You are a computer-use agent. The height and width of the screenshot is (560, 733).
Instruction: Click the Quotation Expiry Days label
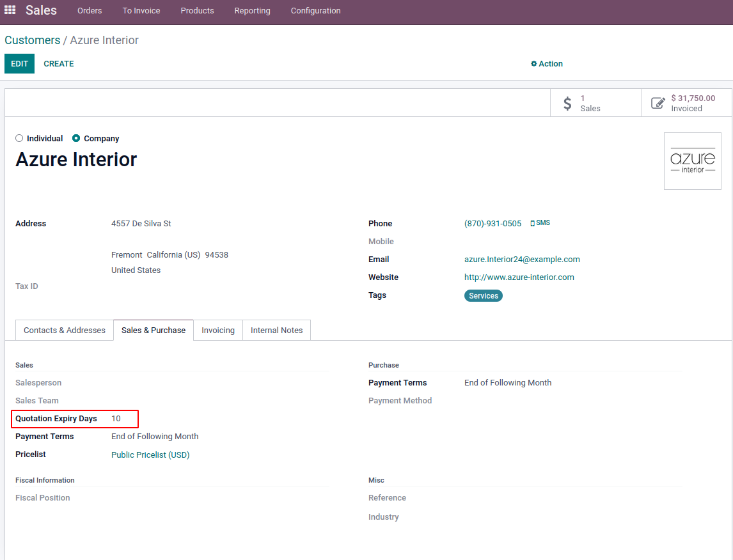pos(56,419)
